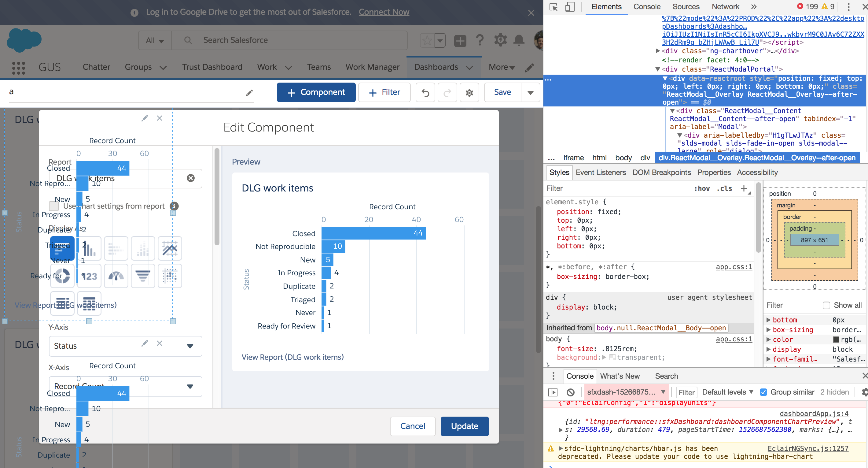868x468 pixels.
Task: Click the undo icon in dashboard toolbar
Action: click(425, 92)
